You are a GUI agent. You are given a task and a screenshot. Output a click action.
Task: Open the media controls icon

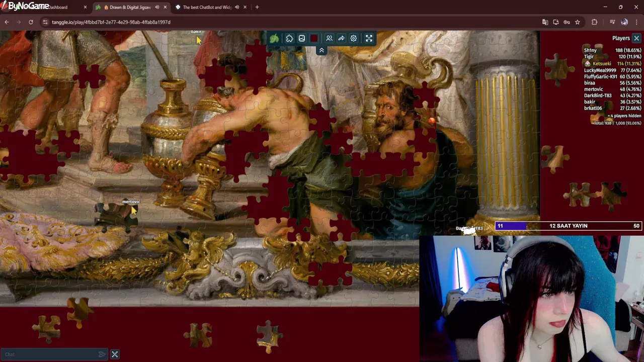click(612, 22)
